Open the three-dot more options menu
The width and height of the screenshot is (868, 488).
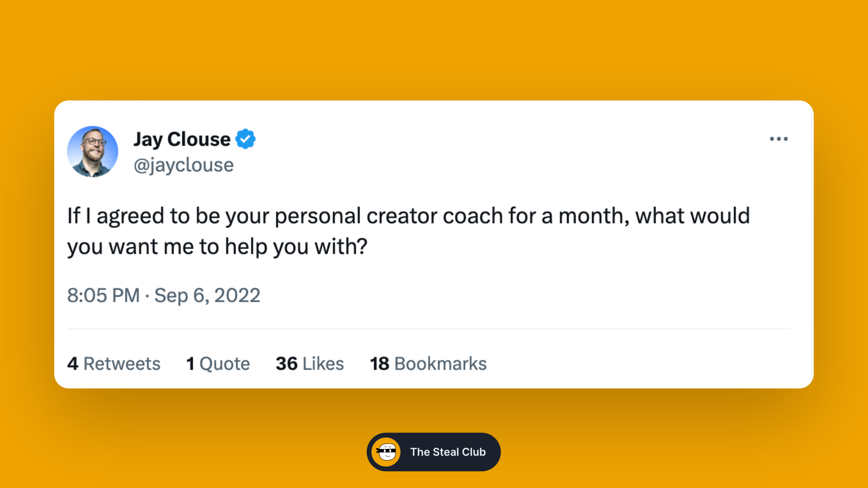(779, 139)
